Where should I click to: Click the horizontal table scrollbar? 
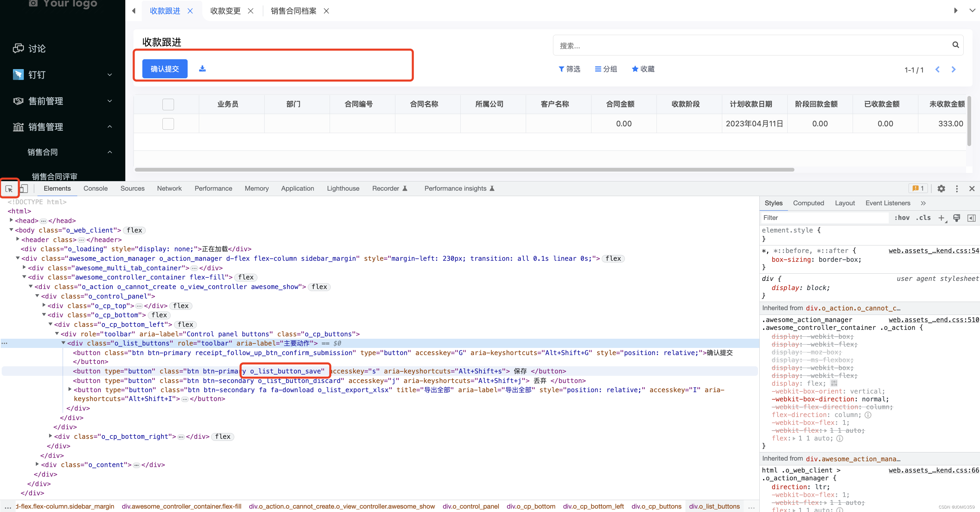[464, 170]
